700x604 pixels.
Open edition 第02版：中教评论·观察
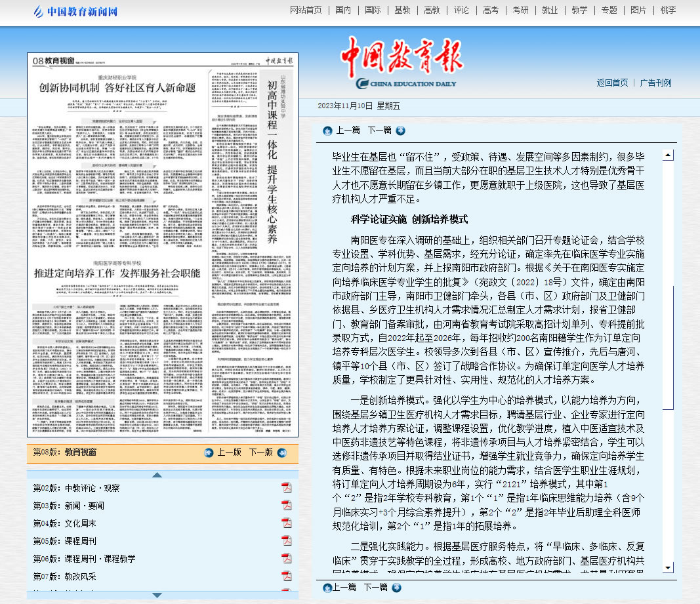pyautogui.click(x=76, y=488)
